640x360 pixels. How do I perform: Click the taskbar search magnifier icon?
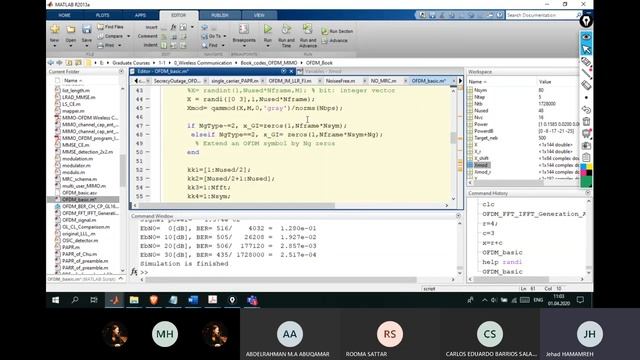(75, 300)
